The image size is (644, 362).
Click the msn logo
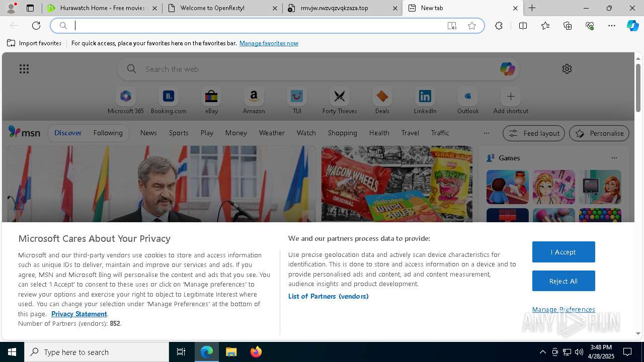pyautogui.click(x=24, y=132)
